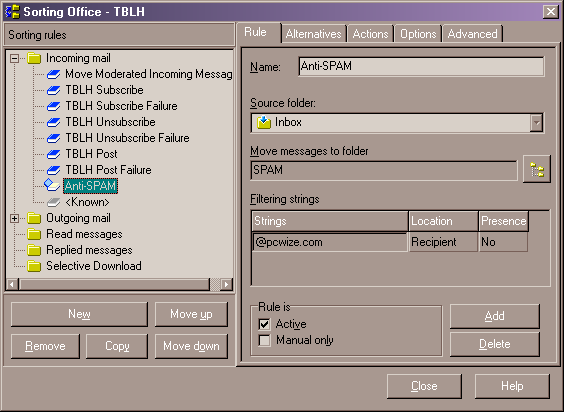
Task: Expand the Outgoing mail tree node
Action: (x=14, y=218)
